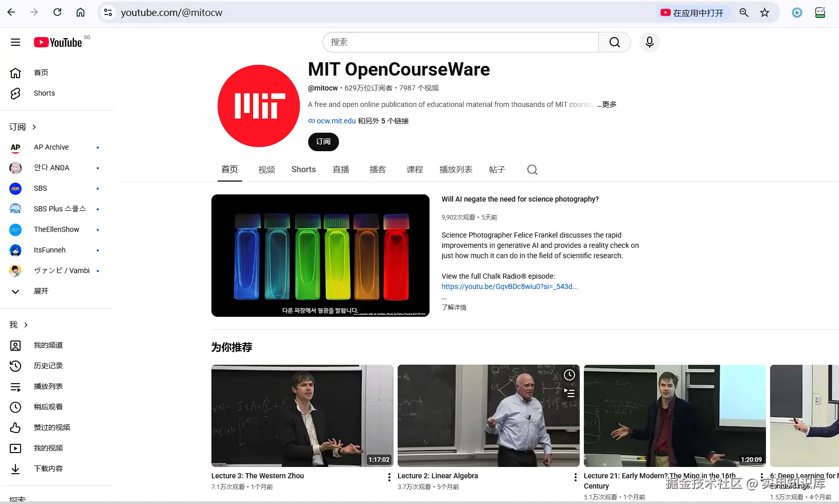Expand the 我 section chevron
This screenshot has width=839, height=504.
point(26,325)
